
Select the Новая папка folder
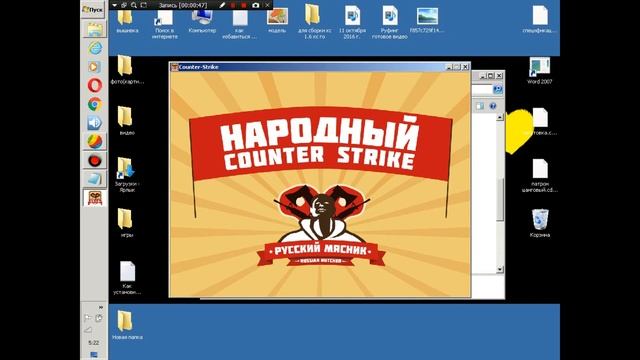[x=127, y=325]
